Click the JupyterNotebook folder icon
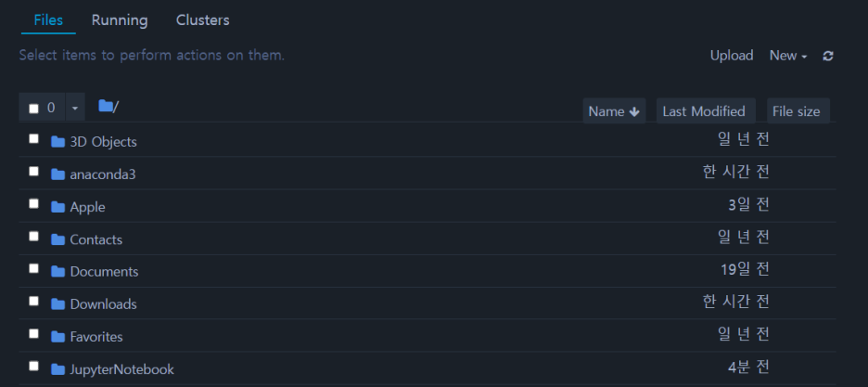This screenshot has width=868, height=387. pyautogui.click(x=57, y=369)
